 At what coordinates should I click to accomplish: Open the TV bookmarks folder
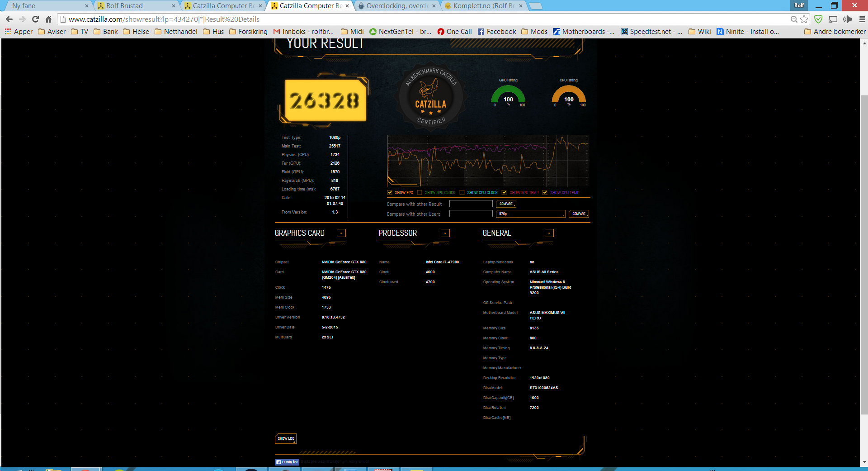(80, 32)
